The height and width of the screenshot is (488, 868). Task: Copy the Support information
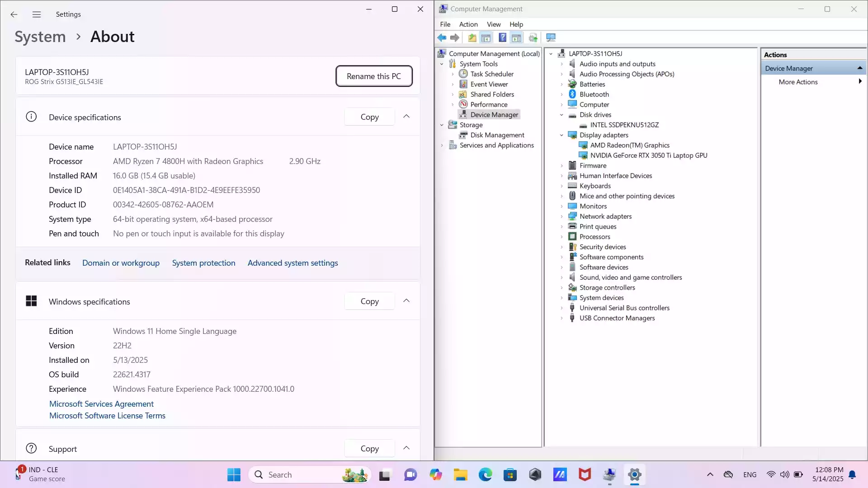coord(369,449)
